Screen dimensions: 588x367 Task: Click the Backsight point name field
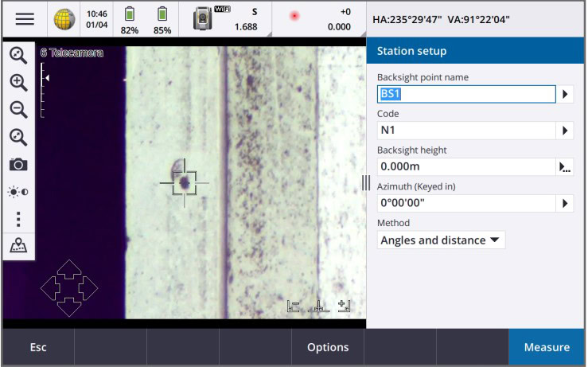click(466, 94)
